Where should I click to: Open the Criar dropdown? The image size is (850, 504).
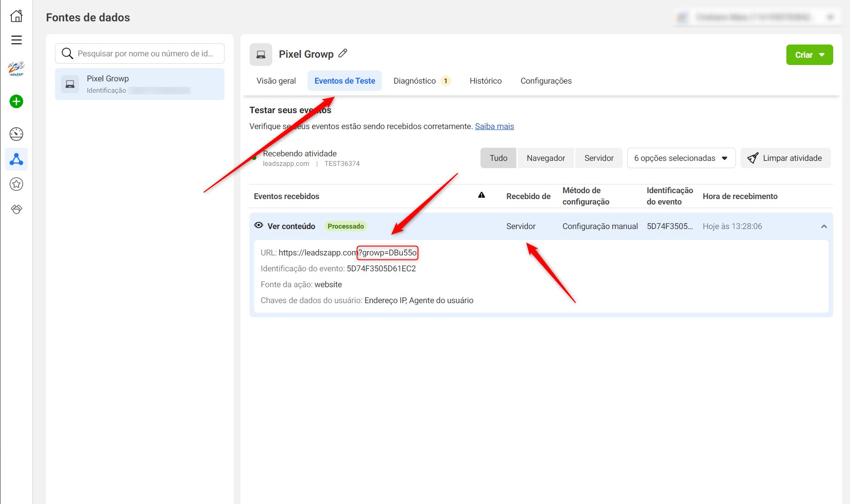[809, 55]
